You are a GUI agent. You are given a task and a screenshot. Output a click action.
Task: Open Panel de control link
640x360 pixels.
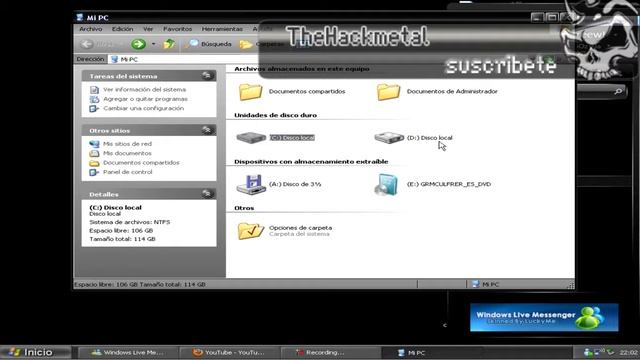pos(127,172)
